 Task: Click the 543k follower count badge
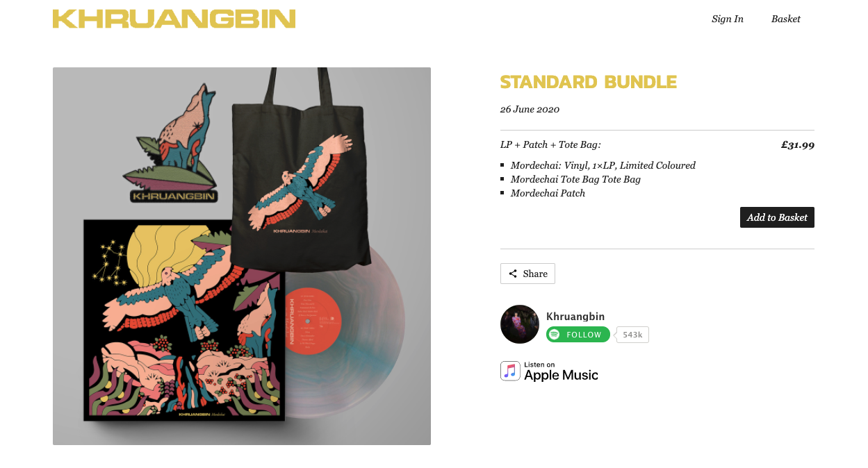tap(632, 335)
